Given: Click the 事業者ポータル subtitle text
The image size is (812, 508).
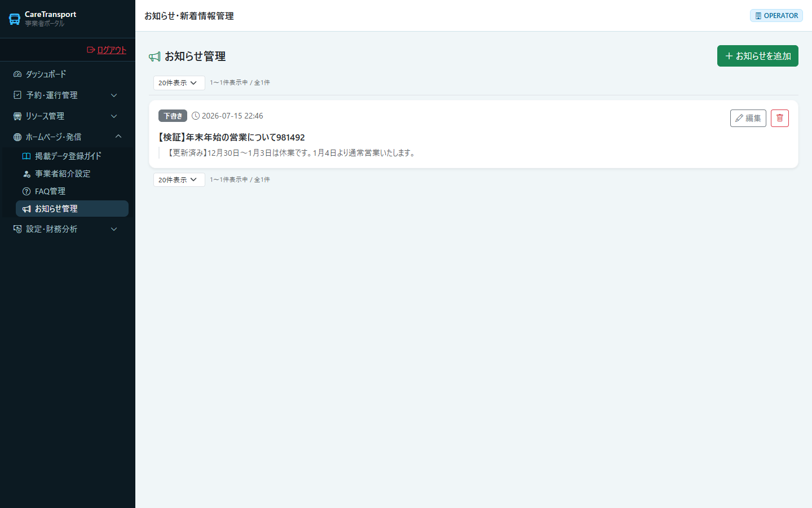Looking at the screenshot, I should pos(45,24).
